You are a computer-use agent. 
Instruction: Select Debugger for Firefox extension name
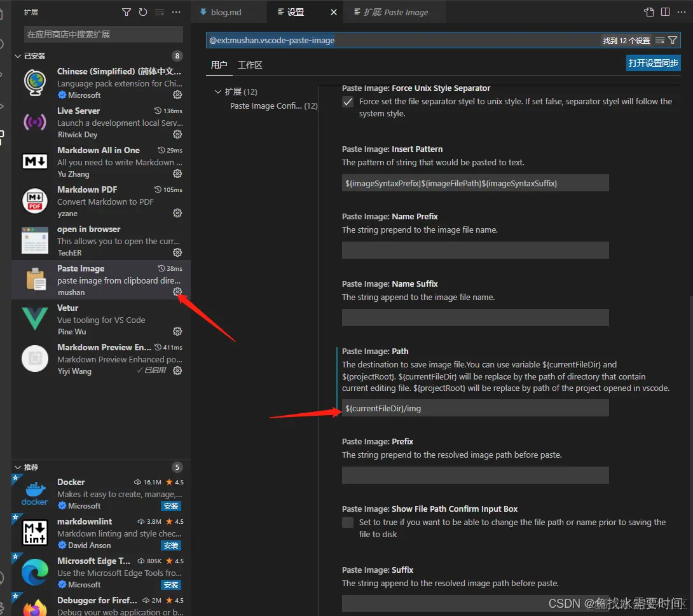[x=97, y=601]
